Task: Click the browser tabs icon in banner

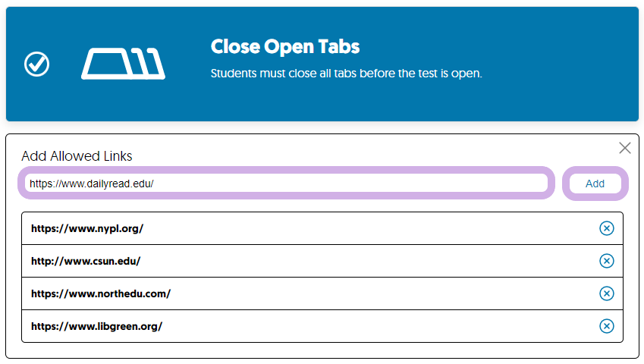Action: click(x=123, y=64)
